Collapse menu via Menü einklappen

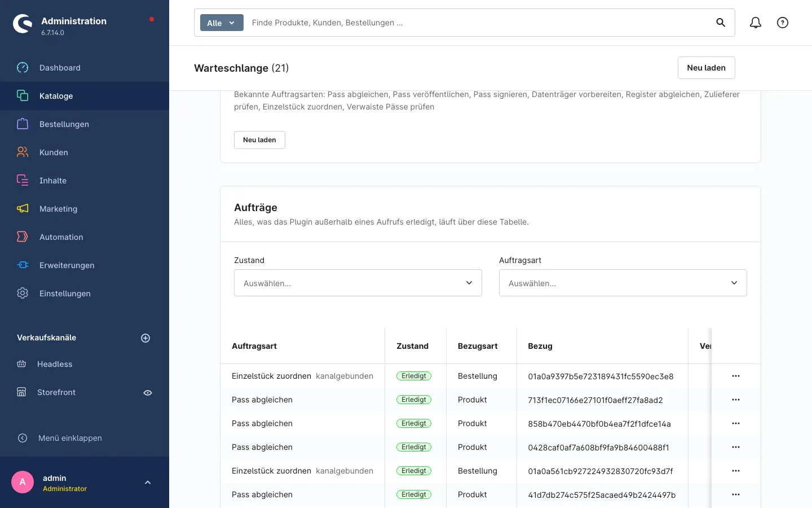click(x=70, y=438)
